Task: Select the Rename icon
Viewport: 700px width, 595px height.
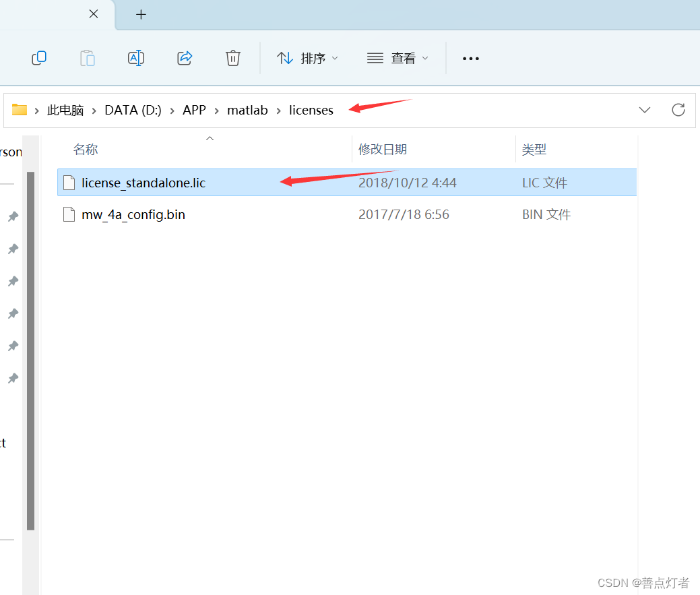Action: [x=135, y=58]
